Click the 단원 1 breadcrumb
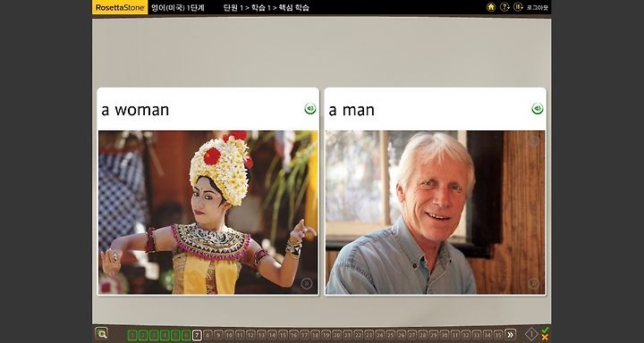This screenshot has height=343, width=644. tap(233, 7)
